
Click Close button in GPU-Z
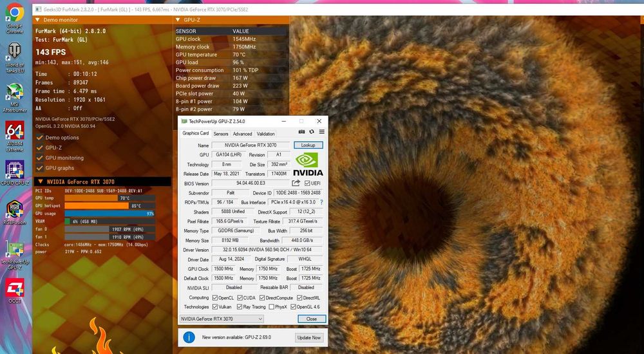pos(311,319)
